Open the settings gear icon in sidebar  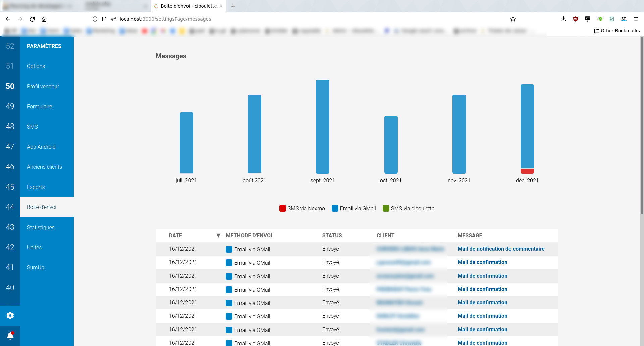click(10, 315)
